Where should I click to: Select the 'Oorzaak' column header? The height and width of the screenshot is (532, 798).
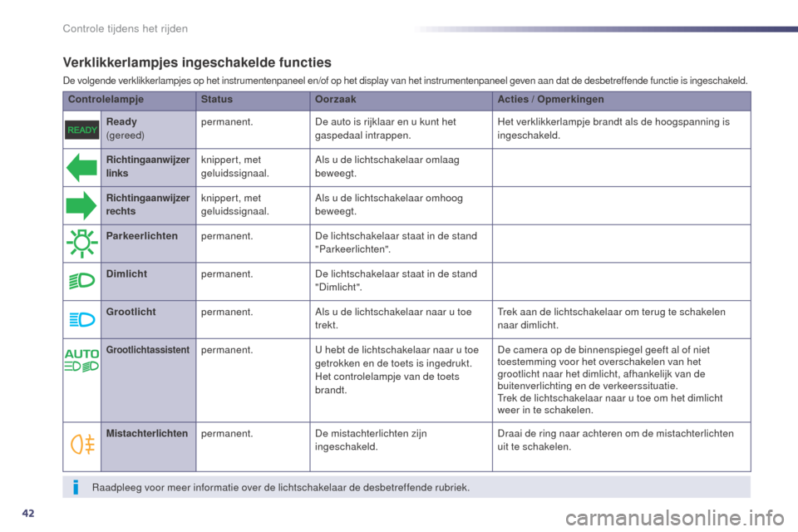[335, 99]
